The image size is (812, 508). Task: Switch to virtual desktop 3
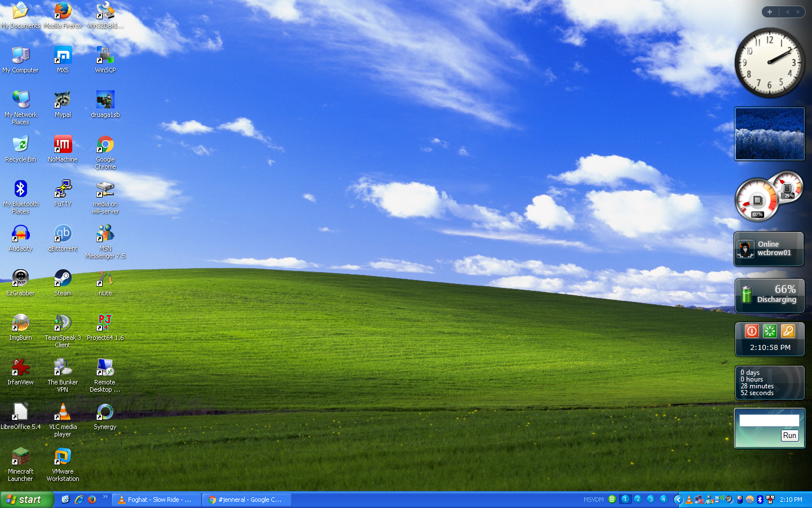(x=651, y=499)
